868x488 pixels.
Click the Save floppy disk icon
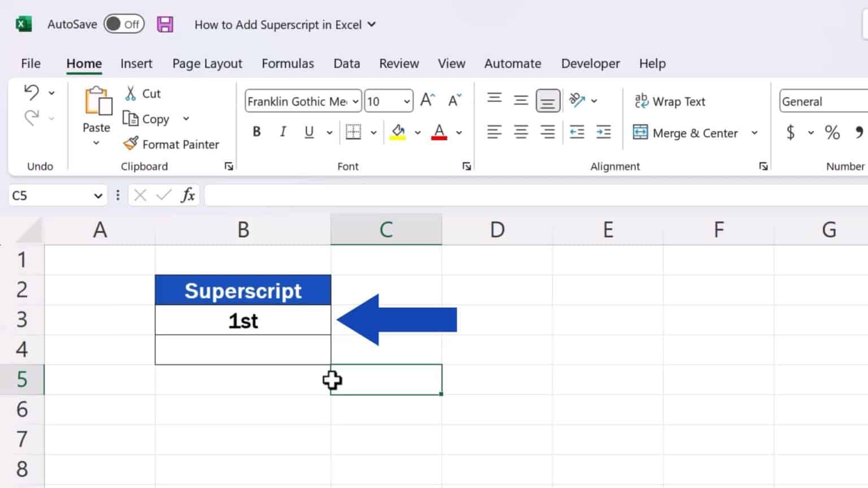coord(165,24)
